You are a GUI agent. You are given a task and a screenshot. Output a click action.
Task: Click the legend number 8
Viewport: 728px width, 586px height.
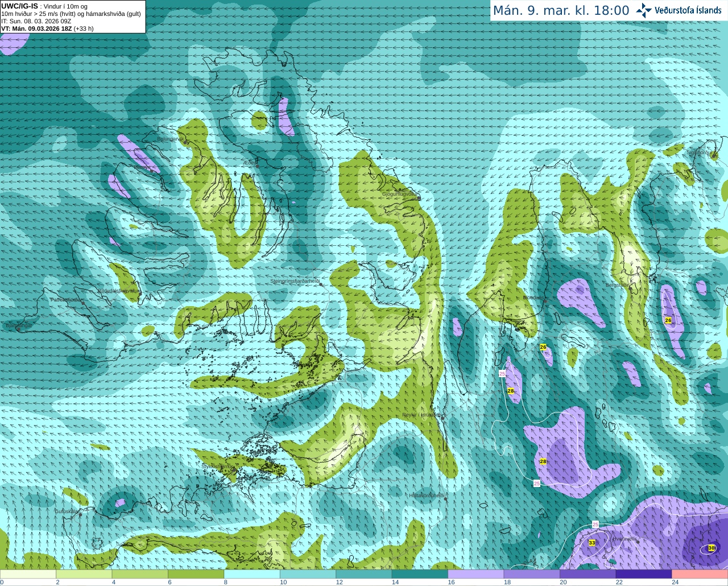click(226, 582)
